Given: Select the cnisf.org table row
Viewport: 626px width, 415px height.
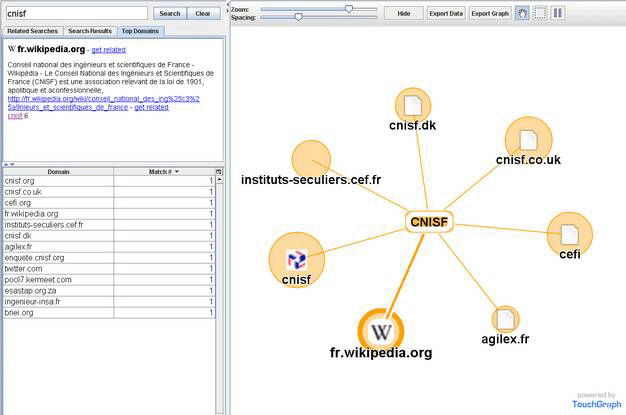Looking at the screenshot, I should (x=109, y=181).
